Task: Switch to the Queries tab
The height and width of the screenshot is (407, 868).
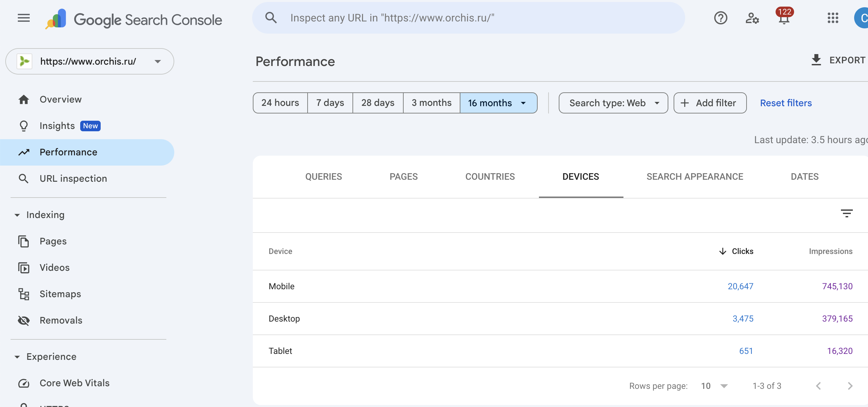Action: pyautogui.click(x=323, y=176)
